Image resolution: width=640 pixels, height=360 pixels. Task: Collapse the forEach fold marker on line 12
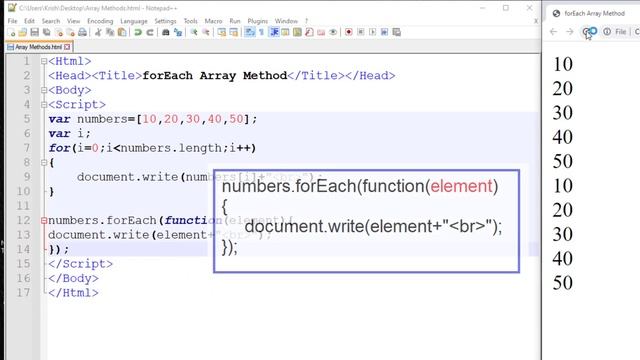click(44, 221)
